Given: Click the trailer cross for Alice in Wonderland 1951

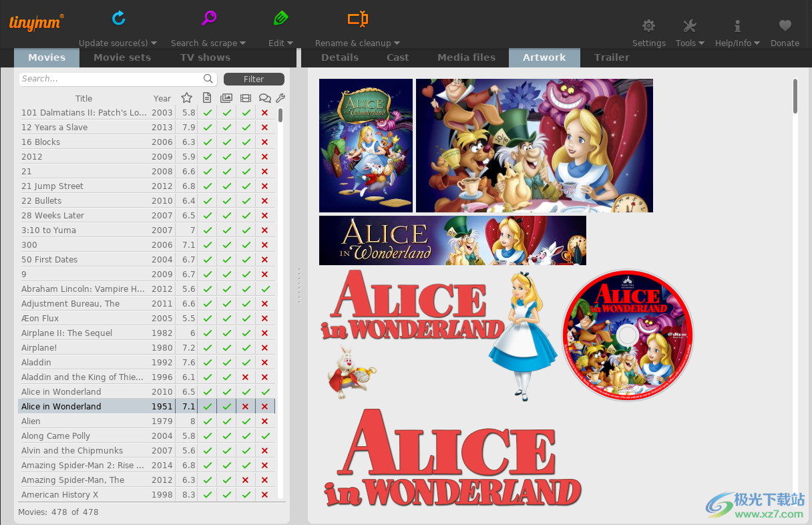Looking at the screenshot, I should [x=246, y=407].
